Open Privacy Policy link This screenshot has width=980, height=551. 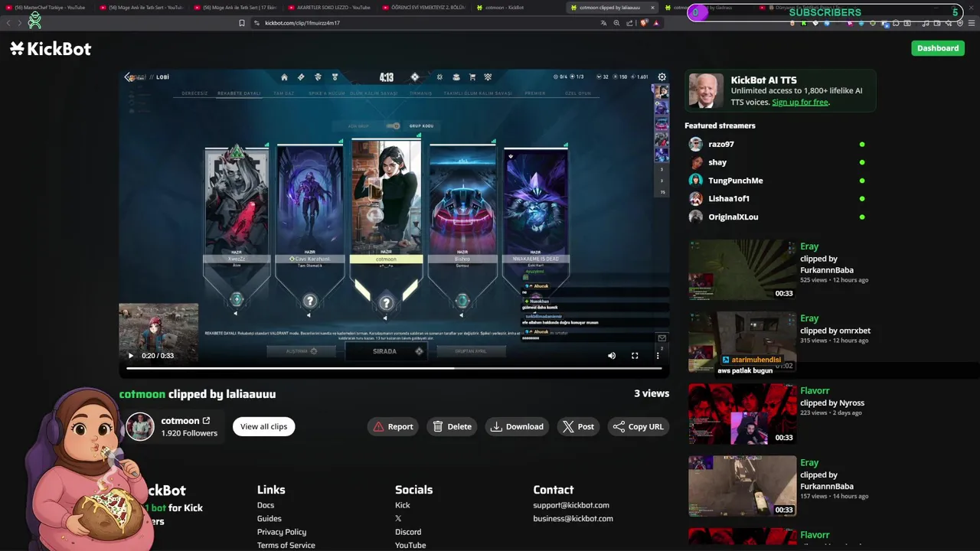point(282,532)
